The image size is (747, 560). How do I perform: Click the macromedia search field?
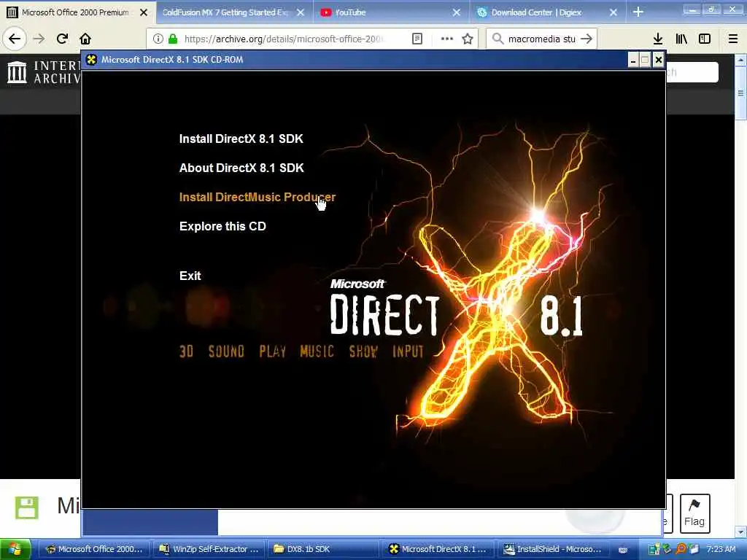coord(541,39)
